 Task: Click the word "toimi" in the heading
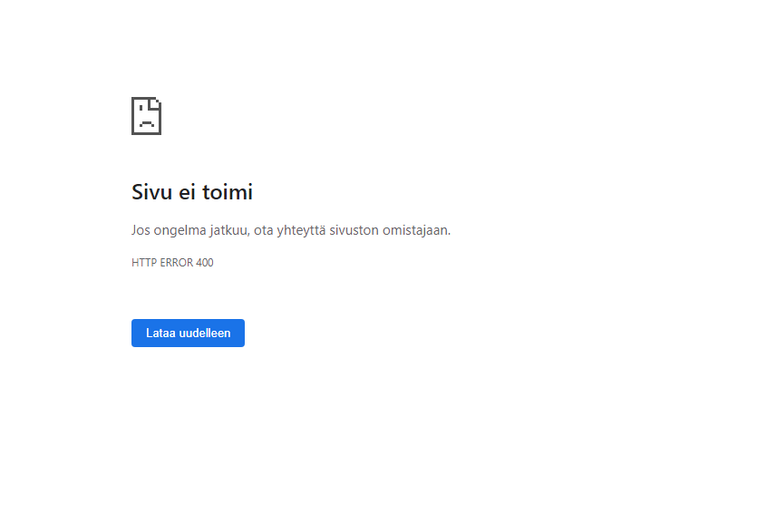point(228,192)
